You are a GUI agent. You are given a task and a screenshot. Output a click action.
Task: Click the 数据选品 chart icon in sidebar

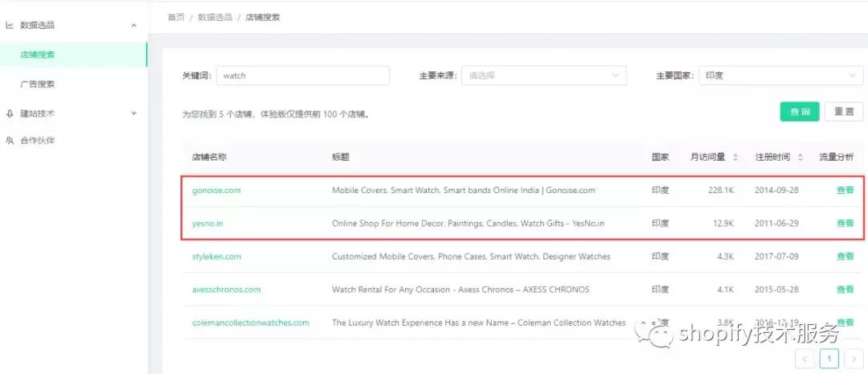pos(10,25)
